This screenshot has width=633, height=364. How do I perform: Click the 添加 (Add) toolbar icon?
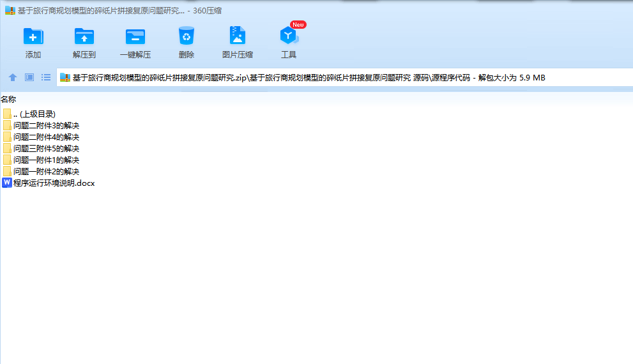pos(33,36)
